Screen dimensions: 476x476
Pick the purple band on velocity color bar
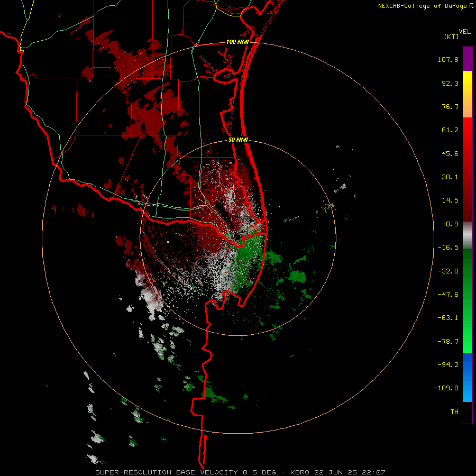467,59
